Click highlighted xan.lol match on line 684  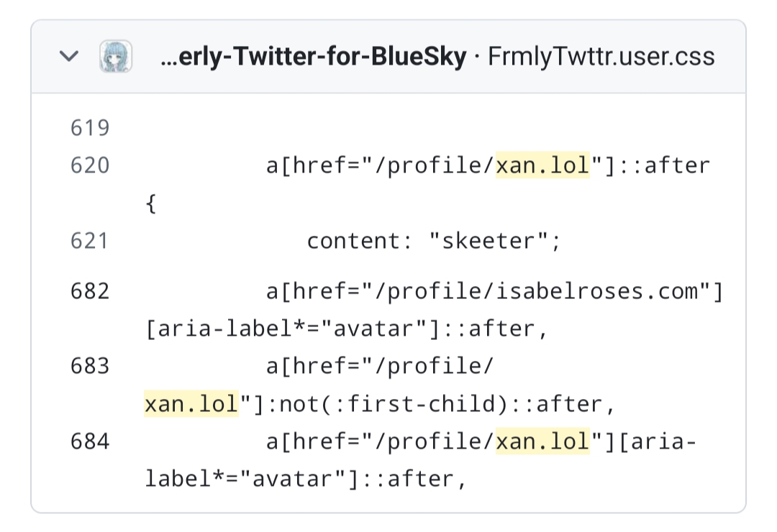click(x=542, y=441)
